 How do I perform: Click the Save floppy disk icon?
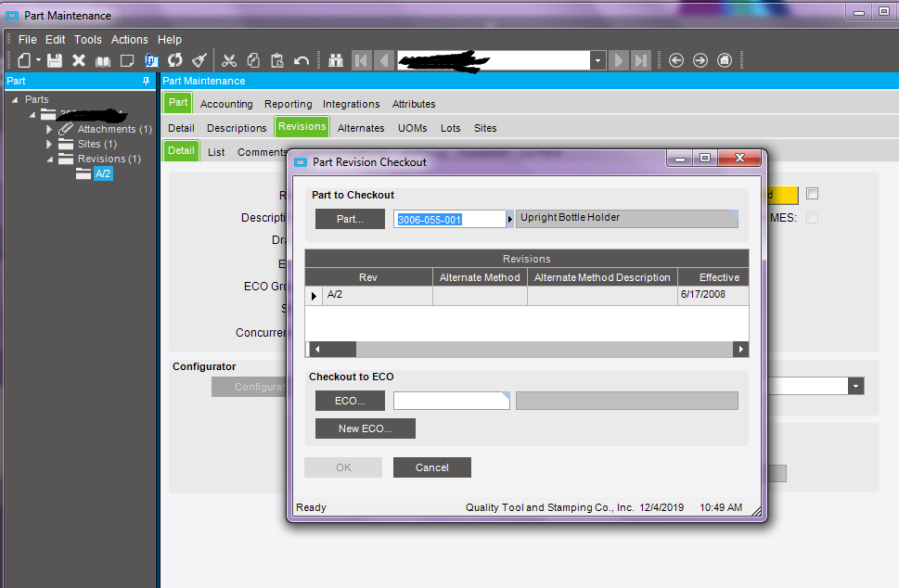(55, 60)
